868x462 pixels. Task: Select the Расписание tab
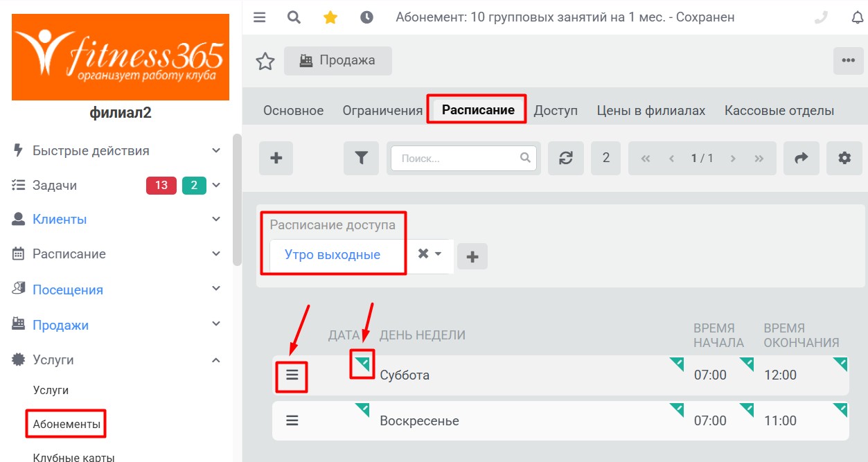(478, 110)
